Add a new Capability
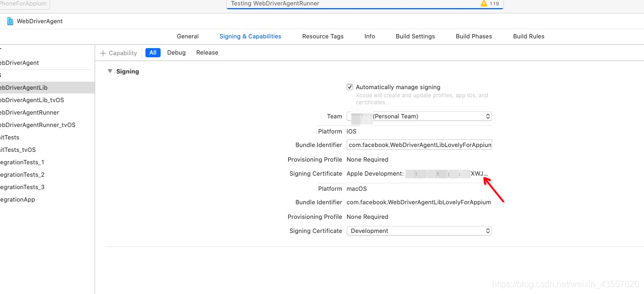Viewport: 644px width, 294px height. (x=118, y=53)
